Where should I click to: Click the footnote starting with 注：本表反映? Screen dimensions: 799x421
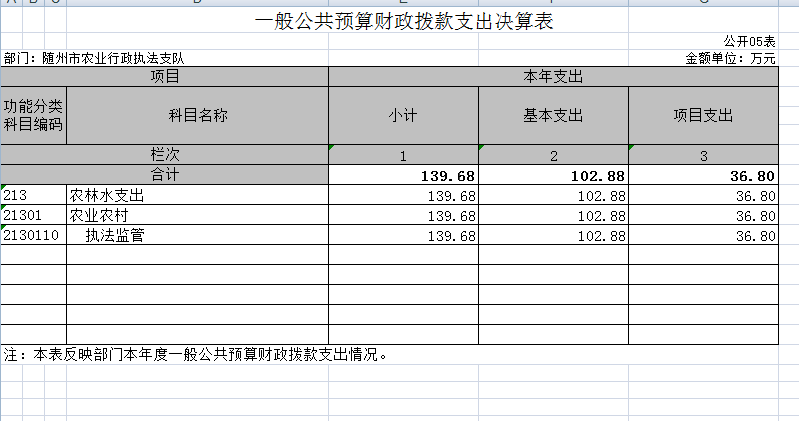click(x=195, y=354)
